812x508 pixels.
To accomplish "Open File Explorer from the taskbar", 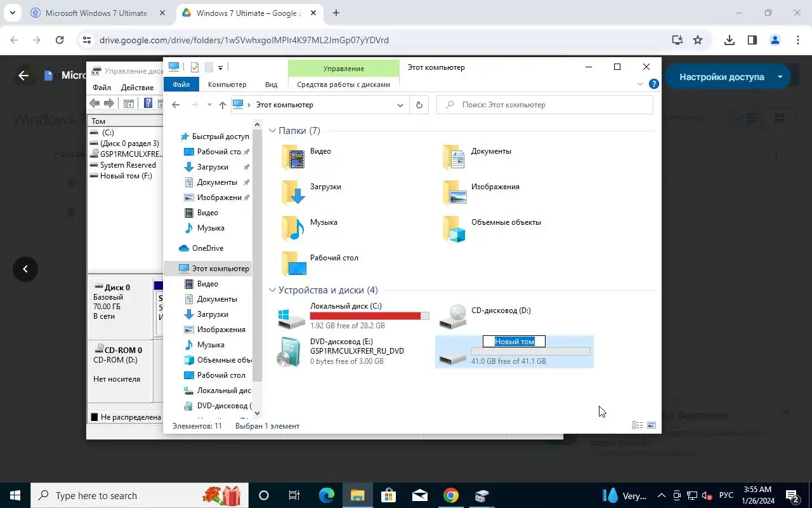I will (357, 495).
